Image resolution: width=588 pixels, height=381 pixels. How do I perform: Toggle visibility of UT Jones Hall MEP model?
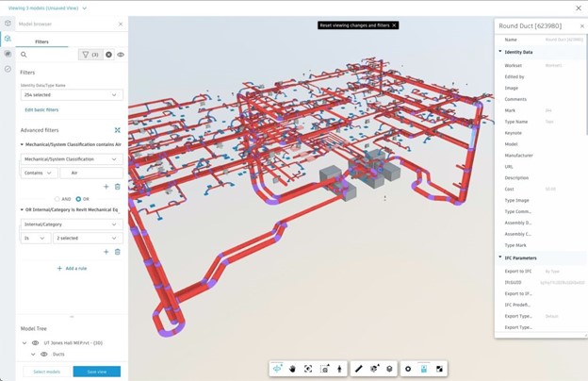[x=35, y=342]
